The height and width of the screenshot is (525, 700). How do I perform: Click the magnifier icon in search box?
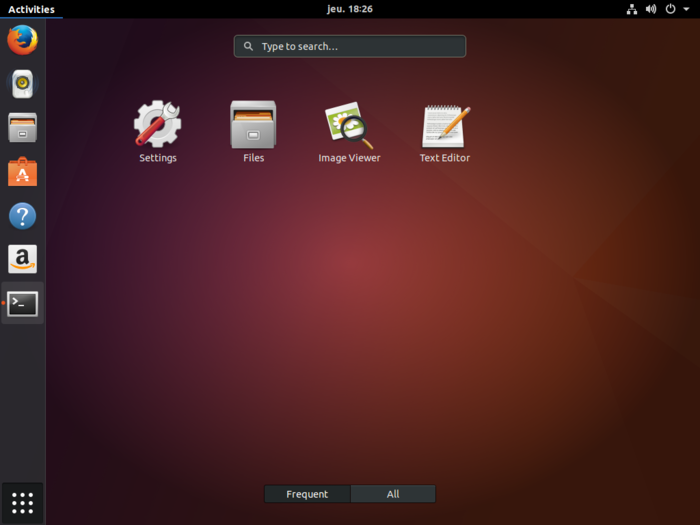(248, 46)
